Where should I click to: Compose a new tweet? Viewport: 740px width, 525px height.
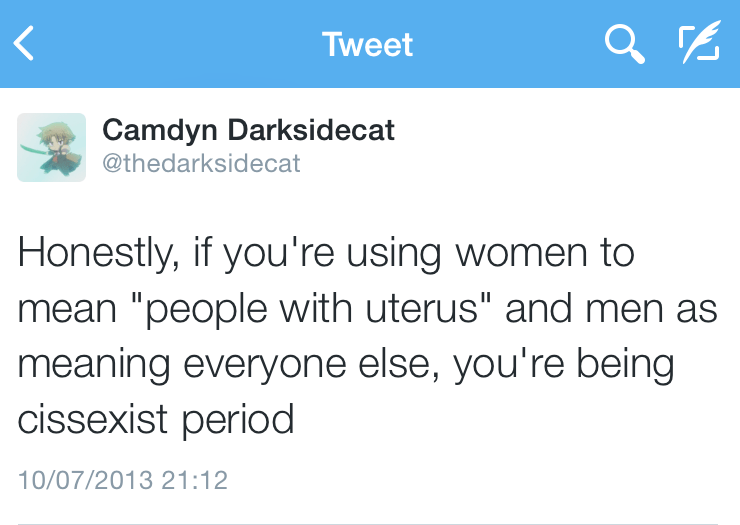[698, 45]
